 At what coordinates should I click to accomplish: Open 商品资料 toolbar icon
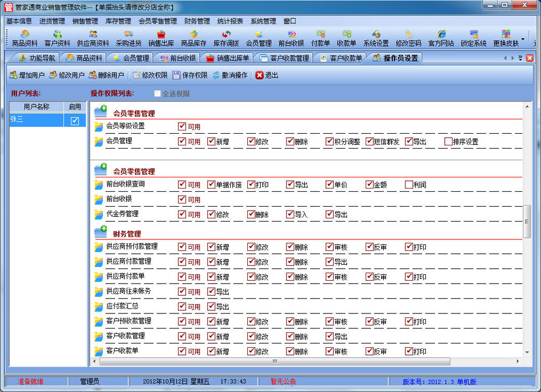click(x=25, y=38)
